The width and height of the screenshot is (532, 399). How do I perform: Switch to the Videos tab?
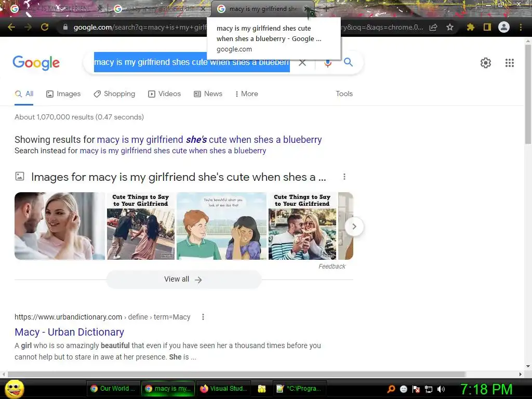tap(165, 94)
